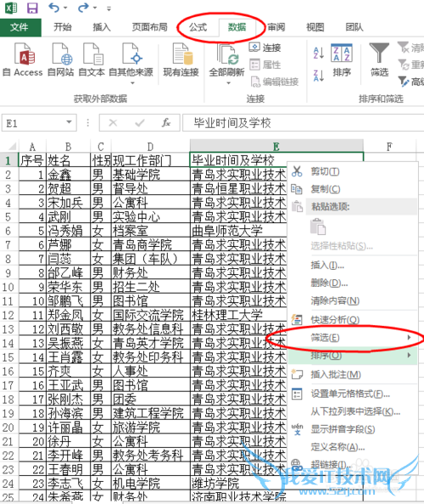
Task: Click cell containing 曲阜师范大学
Action: [x=238, y=231]
